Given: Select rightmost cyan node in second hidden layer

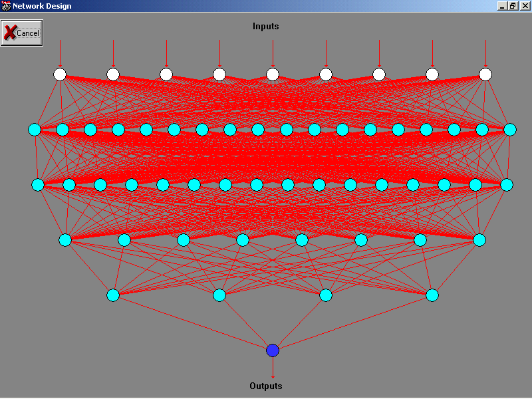Looking at the screenshot, I should 507,185.
